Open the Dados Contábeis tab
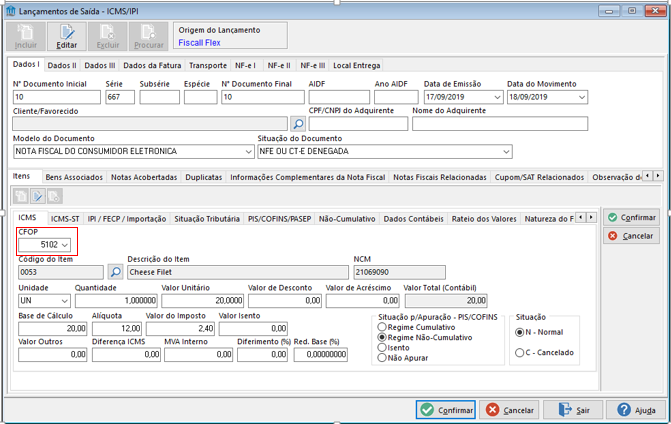The image size is (671, 424). (x=413, y=219)
